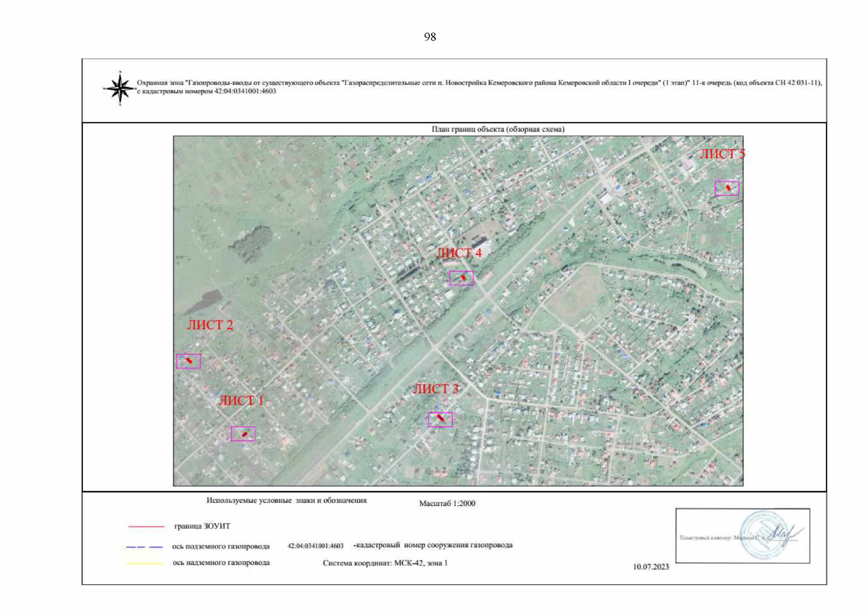The image size is (868, 614).
Task: Select the magenta marker box for ЛИСТ 4
Action: coord(461,278)
